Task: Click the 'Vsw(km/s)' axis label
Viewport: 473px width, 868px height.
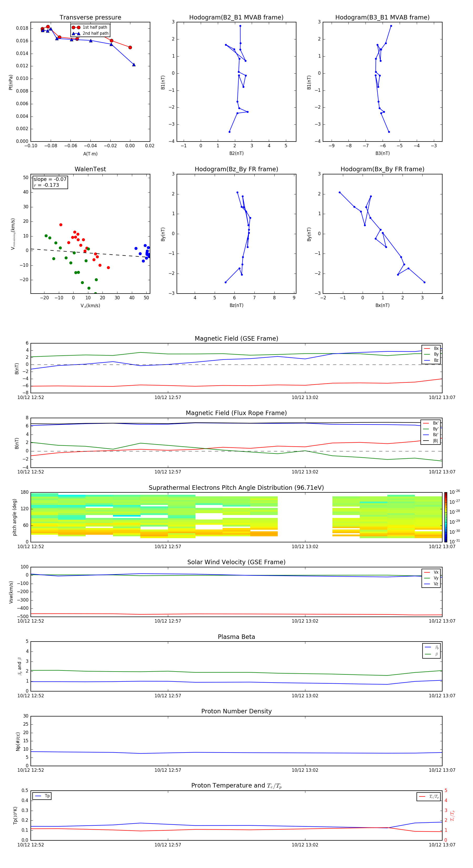Action: [x=11, y=592]
